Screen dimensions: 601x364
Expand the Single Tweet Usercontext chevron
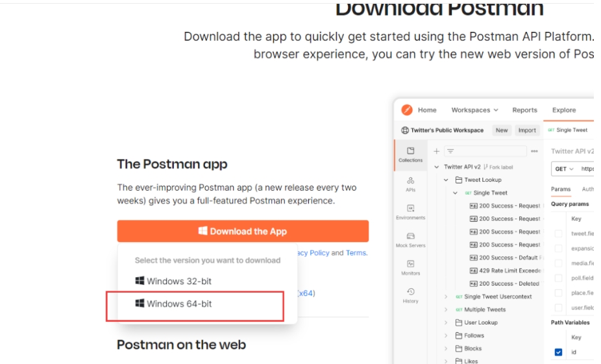[x=446, y=297]
